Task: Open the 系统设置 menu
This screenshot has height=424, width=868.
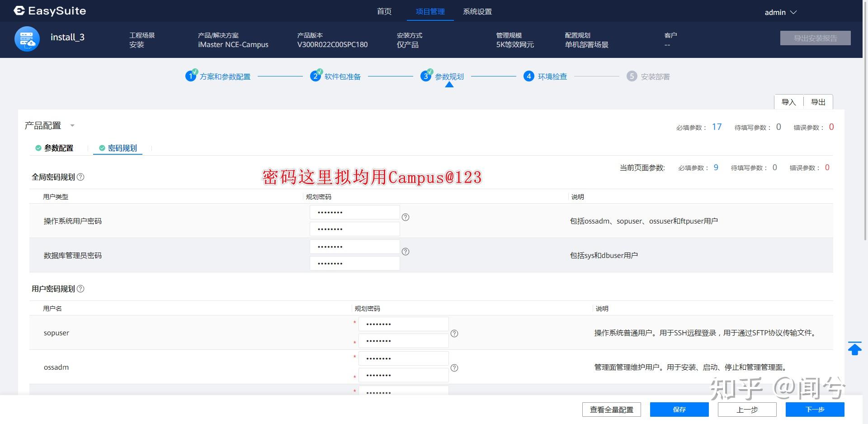Action: tap(477, 12)
